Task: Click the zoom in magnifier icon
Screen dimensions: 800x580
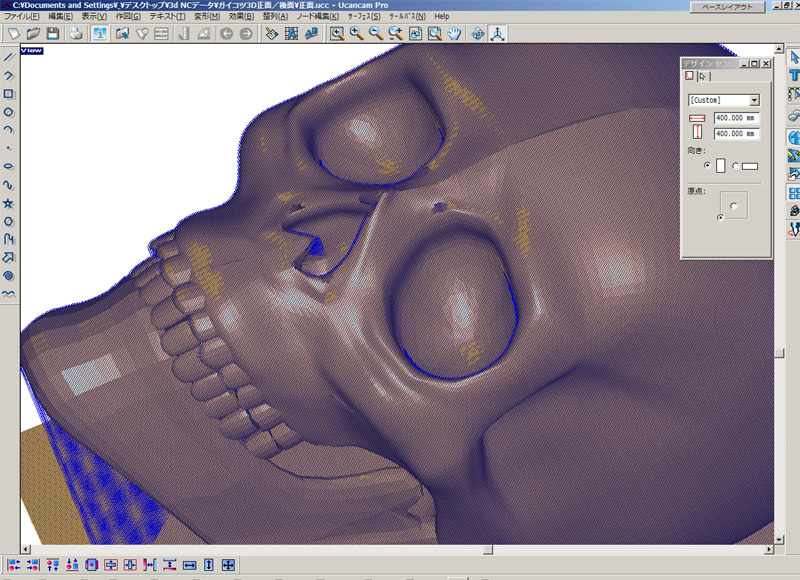Action: tap(357, 34)
